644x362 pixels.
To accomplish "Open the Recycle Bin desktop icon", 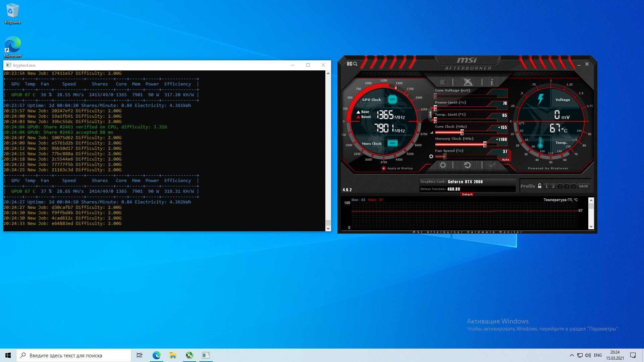I will pyautogui.click(x=12, y=14).
